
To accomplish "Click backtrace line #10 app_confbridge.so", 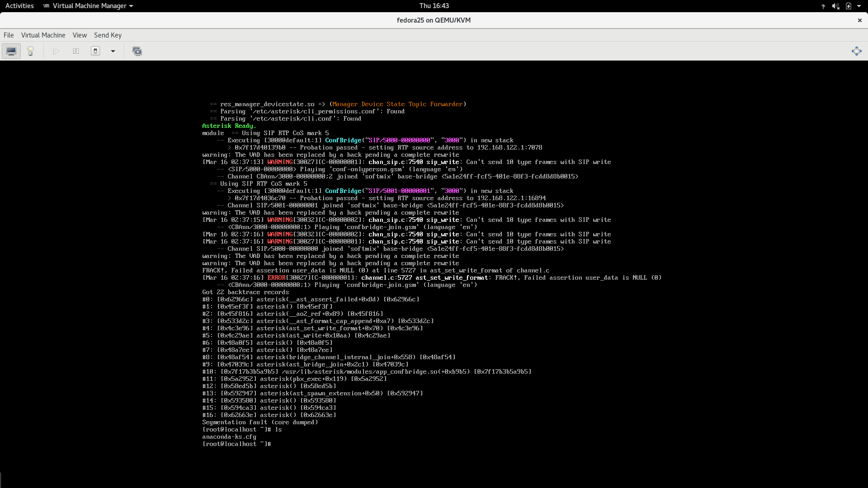I will tap(367, 372).
